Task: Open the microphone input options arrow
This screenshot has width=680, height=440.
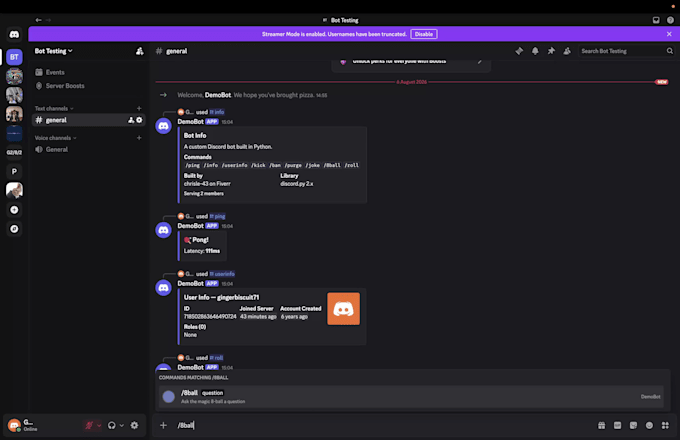Action: (x=99, y=425)
